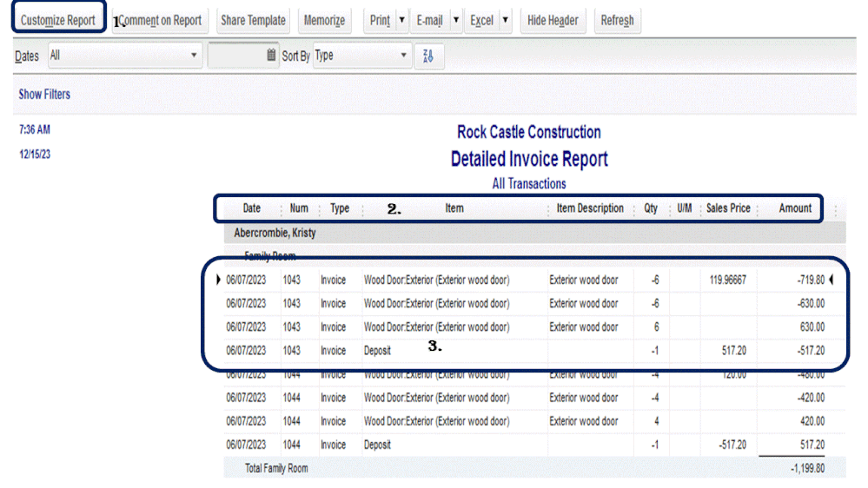Screen dimensions: 868x488
Task: Click the Num column header
Action: pos(299,208)
